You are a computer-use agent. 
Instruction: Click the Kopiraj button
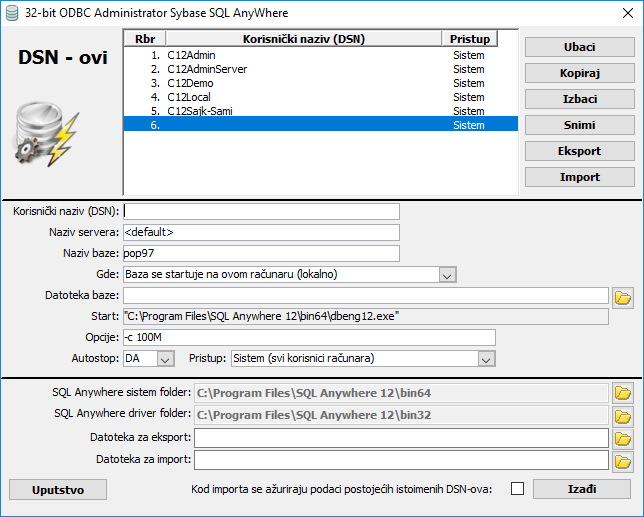[578, 73]
